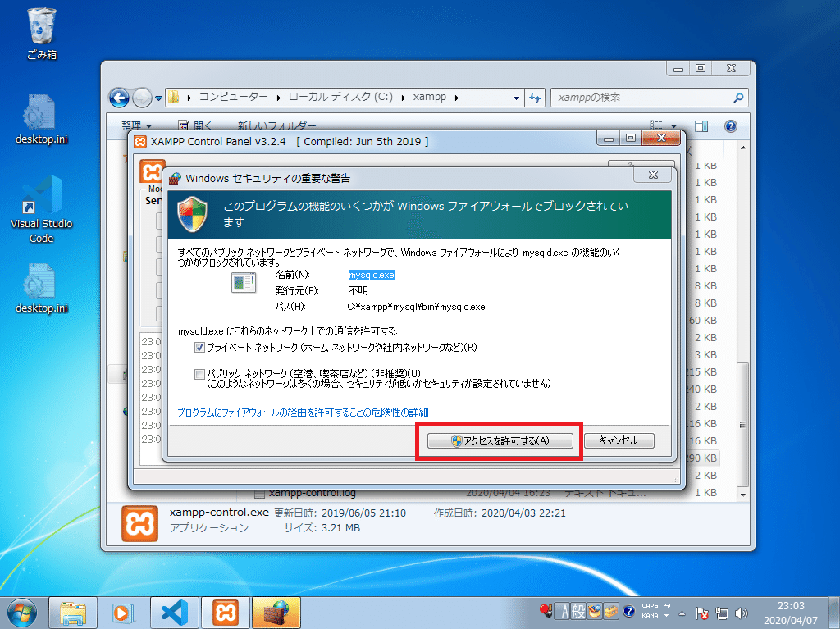
Task: Toggle the CAPS indicator on language bar
Action: tap(650, 606)
